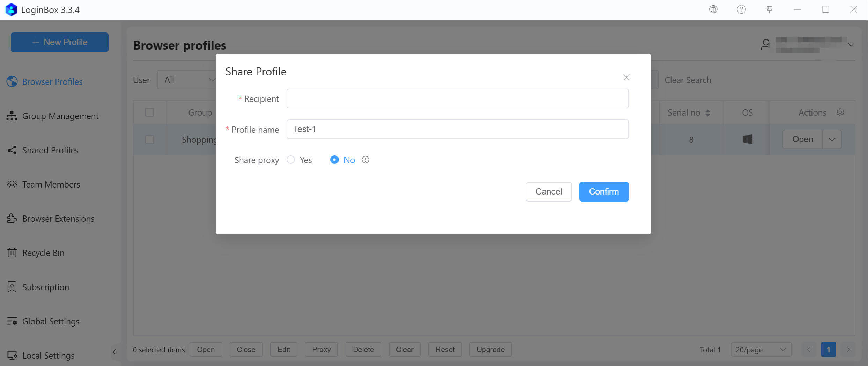This screenshot has height=366, width=868.
Task: Click Cancel in the Share Profile dialog
Action: (548, 191)
